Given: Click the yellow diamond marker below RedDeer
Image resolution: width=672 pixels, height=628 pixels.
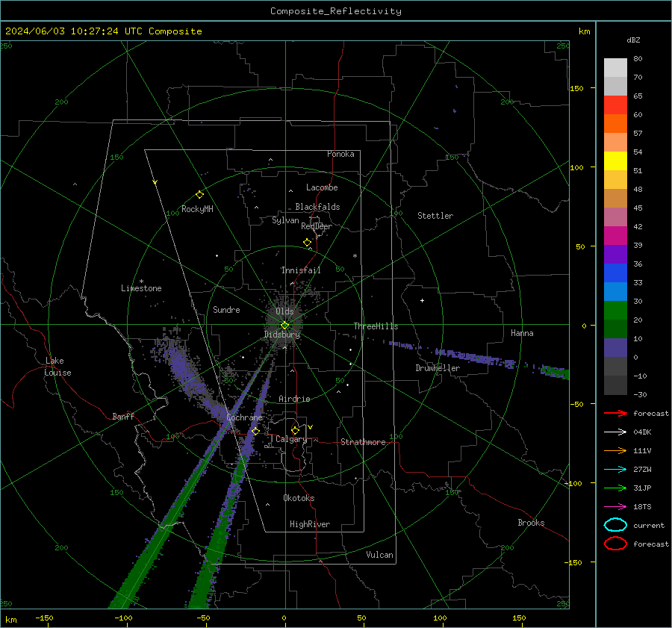Looking at the screenshot, I should pyautogui.click(x=307, y=243).
